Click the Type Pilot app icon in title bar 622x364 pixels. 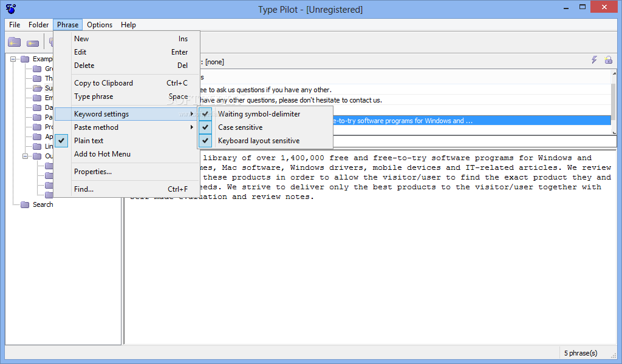11,8
